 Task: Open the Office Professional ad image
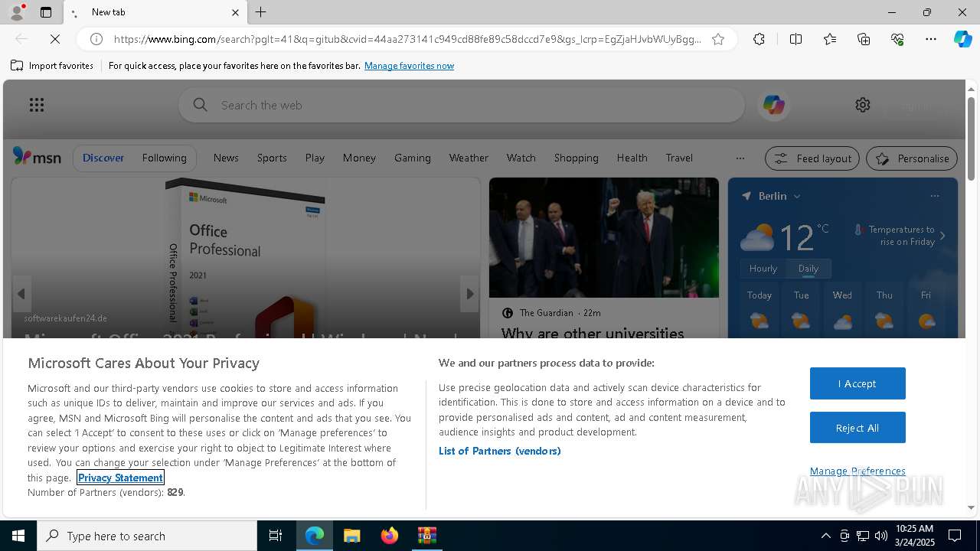pyautogui.click(x=245, y=258)
